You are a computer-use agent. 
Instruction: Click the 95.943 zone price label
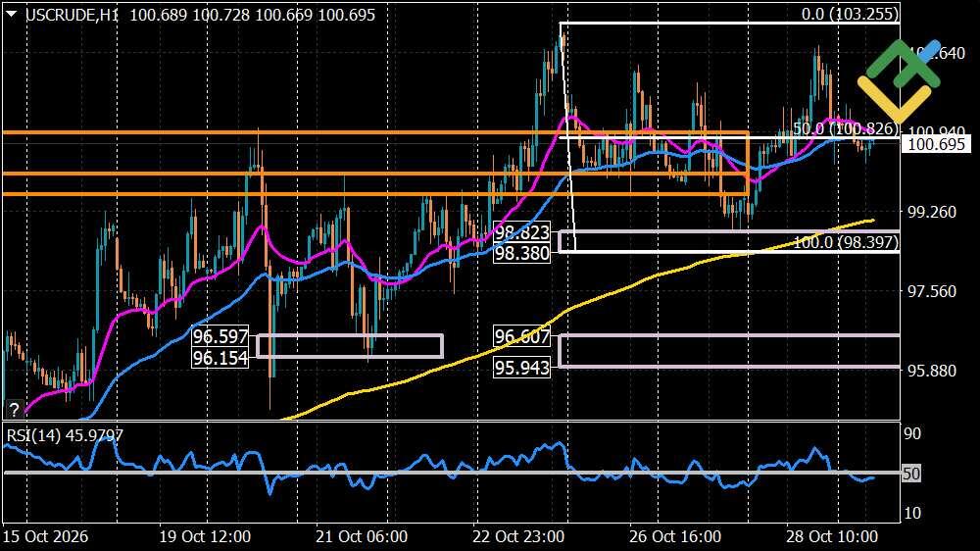point(522,367)
